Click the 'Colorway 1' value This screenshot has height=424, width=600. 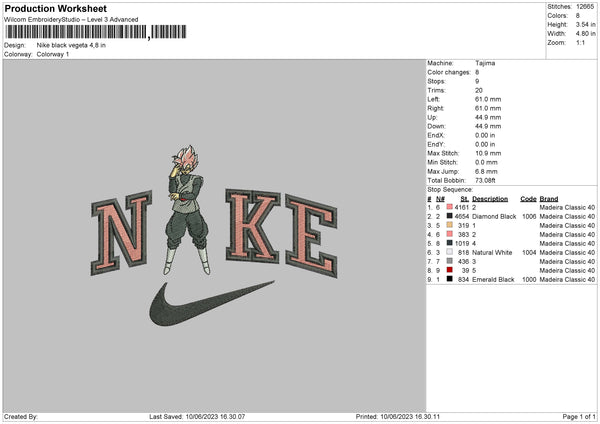click(53, 54)
